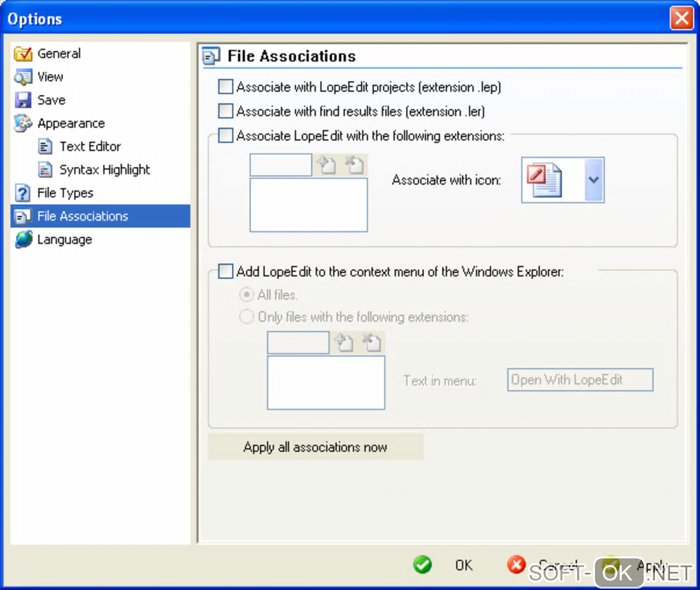The height and width of the screenshot is (590, 700).
Task: Click the Appearance palette icon
Action: [23, 123]
